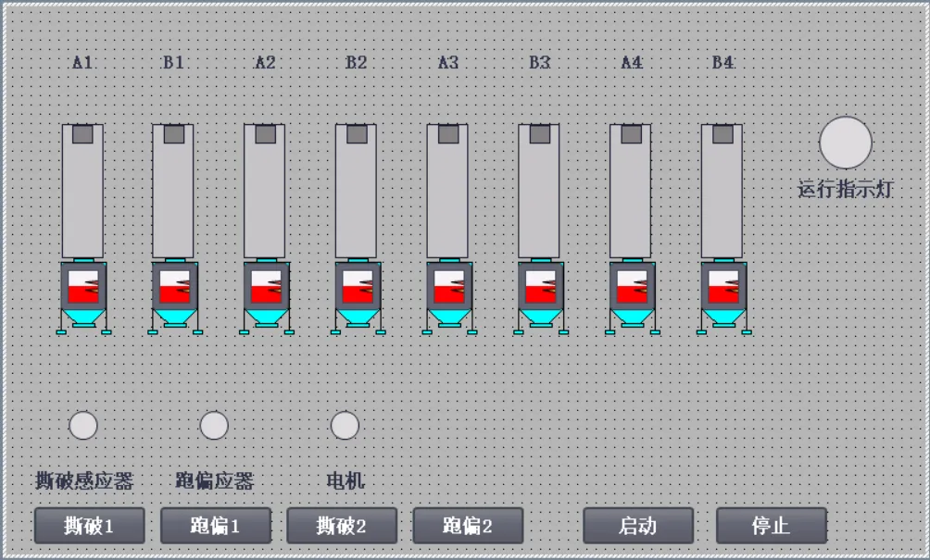
Task: Click the A3 label text
Action: [x=448, y=62]
